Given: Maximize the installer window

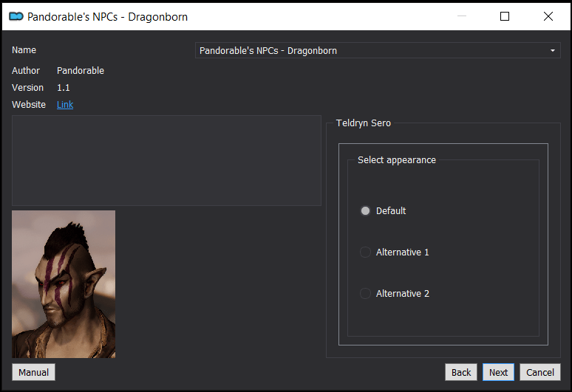Looking at the screenshot, I should coord(505,16).
